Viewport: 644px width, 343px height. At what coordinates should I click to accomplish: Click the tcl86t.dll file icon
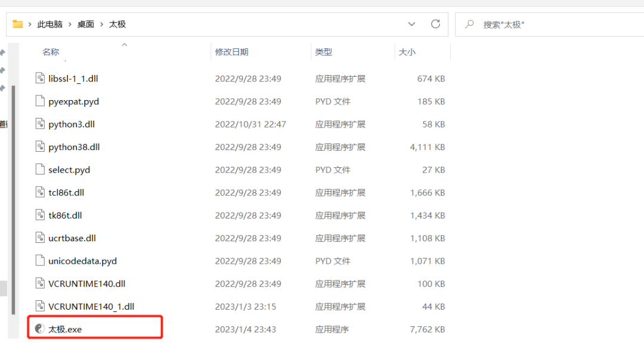pos(39,192)
